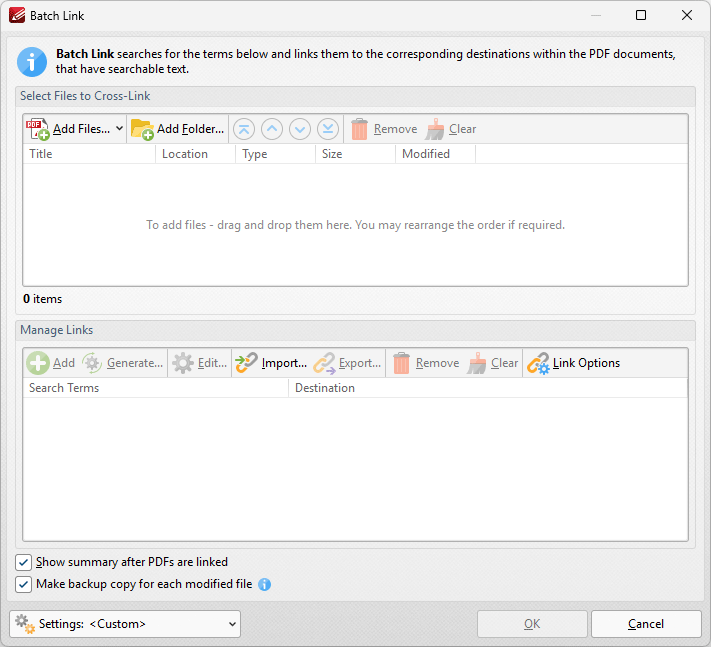Viewport: 711px width, 647px height.
Task: Click the OK button
Action: 532,624
